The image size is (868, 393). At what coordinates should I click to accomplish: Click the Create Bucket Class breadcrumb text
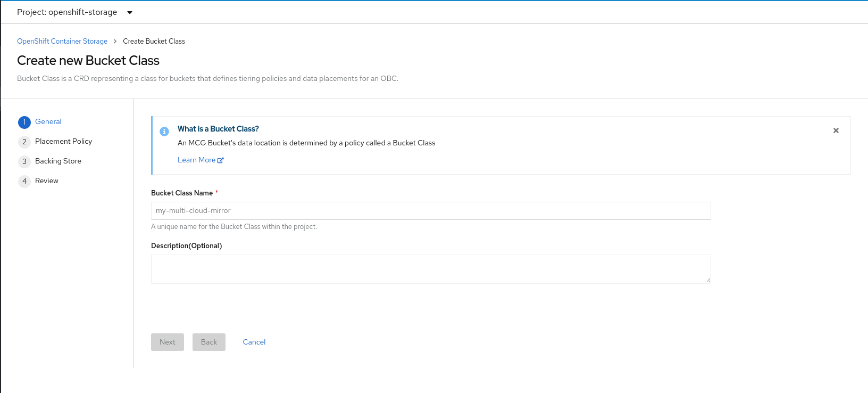click(154, 41)
